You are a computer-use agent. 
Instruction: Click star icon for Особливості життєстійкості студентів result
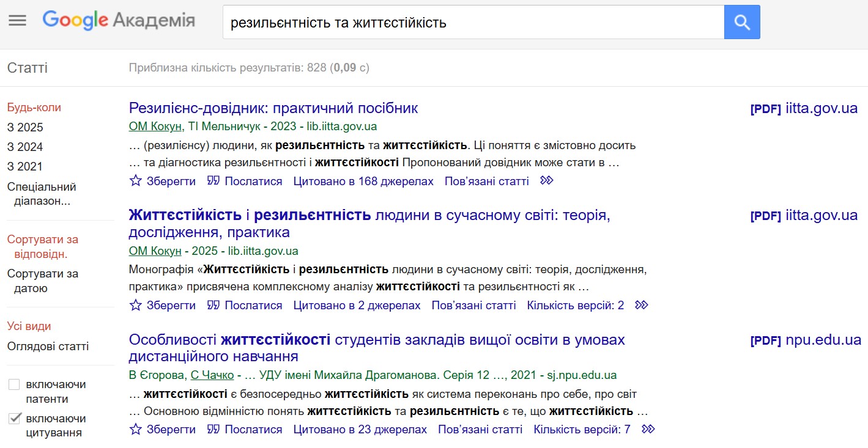pos(136,430)
